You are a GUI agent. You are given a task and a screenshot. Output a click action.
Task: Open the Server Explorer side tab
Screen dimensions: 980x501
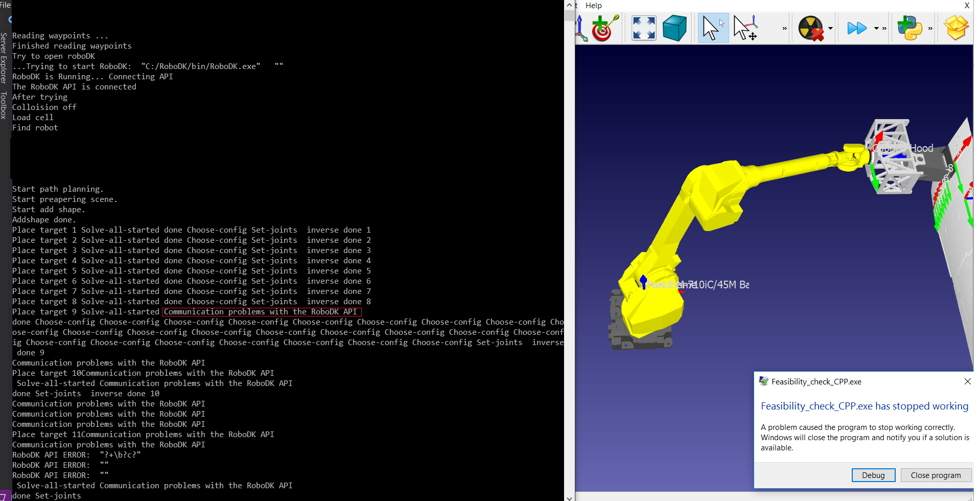point(4,58)
